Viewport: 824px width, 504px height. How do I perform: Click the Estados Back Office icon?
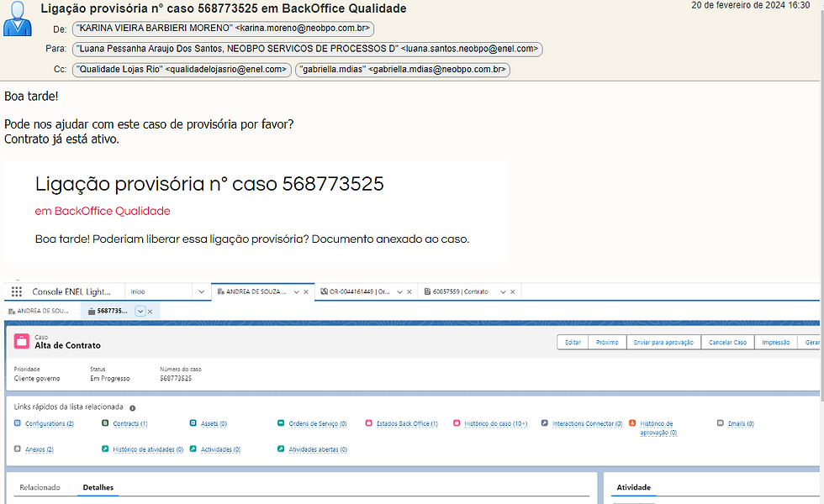click(368, 423)
